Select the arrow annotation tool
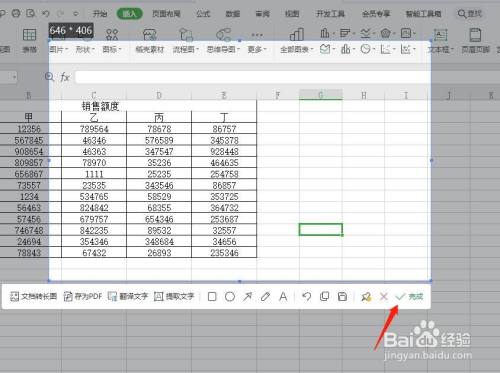 point(247,296)
